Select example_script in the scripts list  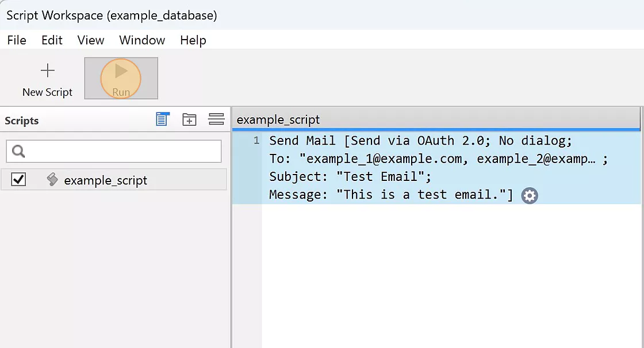pos(114,180)
